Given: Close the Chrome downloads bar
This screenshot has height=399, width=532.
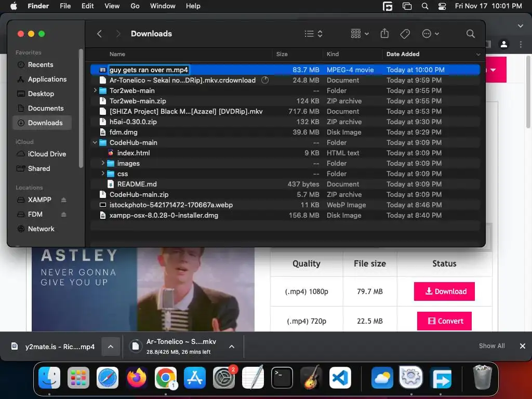Looking at the screenshot, I should 523,345.
